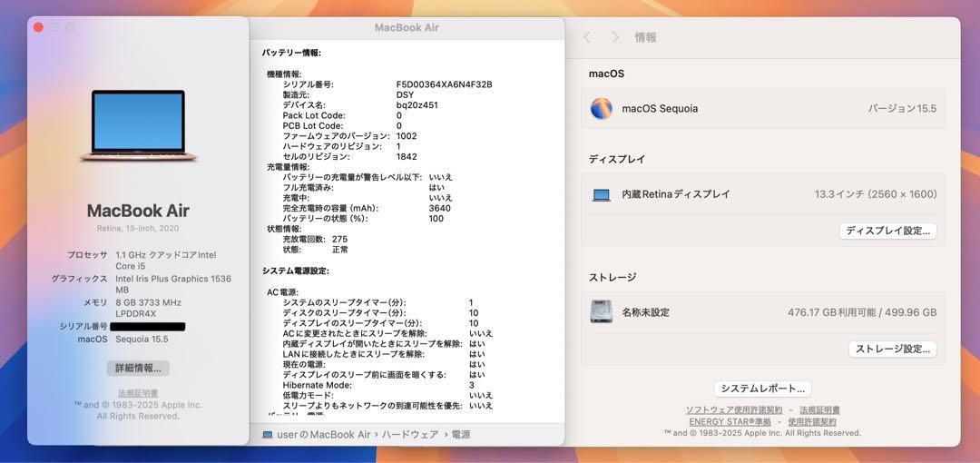Click the ディスプレイ section heading
This screenshot has width=980, height=463.
pyautogui.click(x=617, y=159)
